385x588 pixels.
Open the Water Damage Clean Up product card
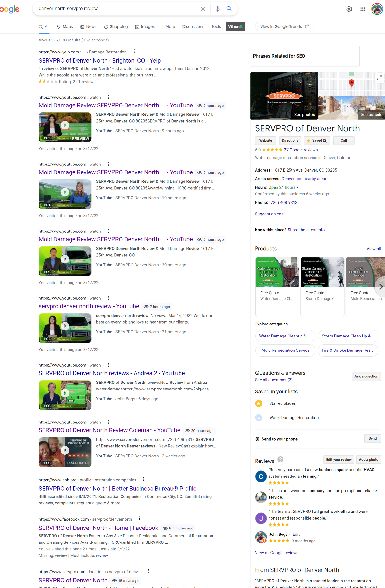[x=277, y=287]
